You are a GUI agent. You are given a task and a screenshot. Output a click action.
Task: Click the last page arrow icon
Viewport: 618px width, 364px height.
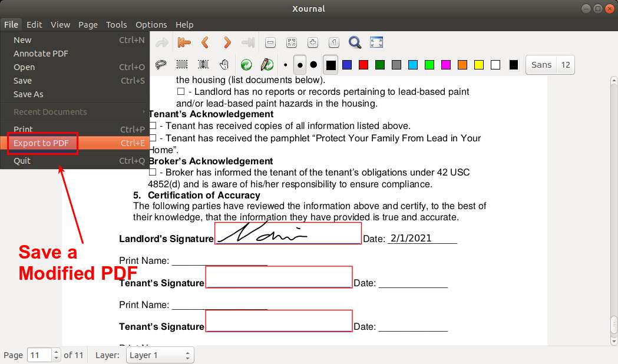[x=248, y=42]
